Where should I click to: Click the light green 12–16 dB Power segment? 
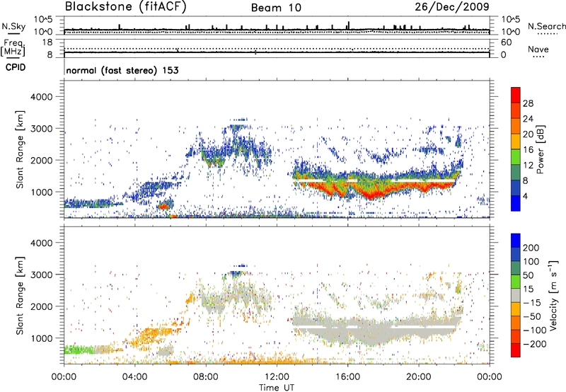(516, 157)
